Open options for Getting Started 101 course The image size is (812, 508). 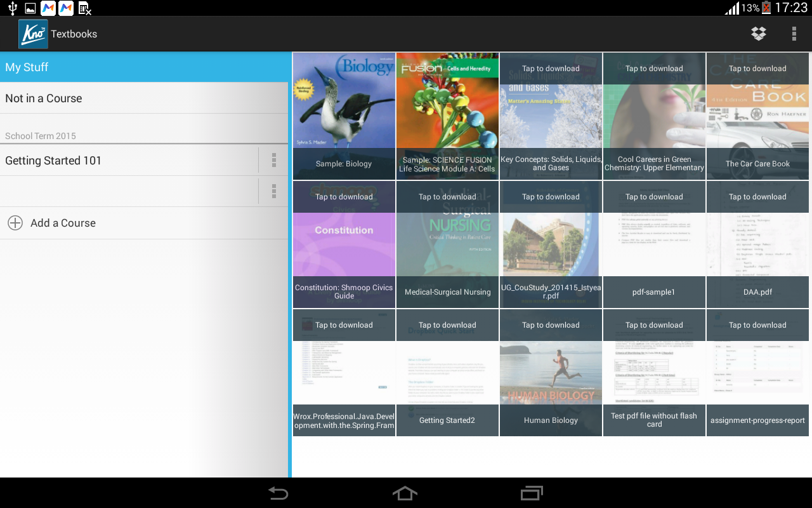tap(274, 160)
